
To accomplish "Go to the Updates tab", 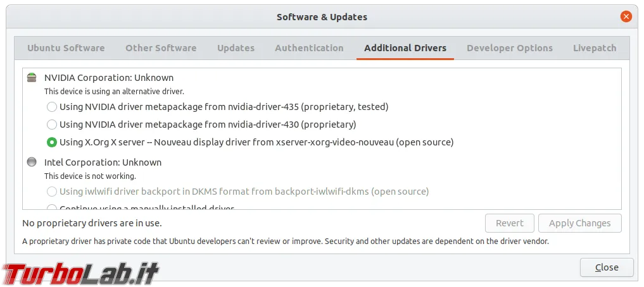I will 236,48.
